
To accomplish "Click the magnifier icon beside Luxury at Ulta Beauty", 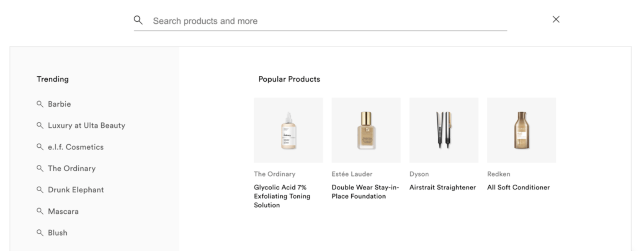I will [x=40, y=125].
